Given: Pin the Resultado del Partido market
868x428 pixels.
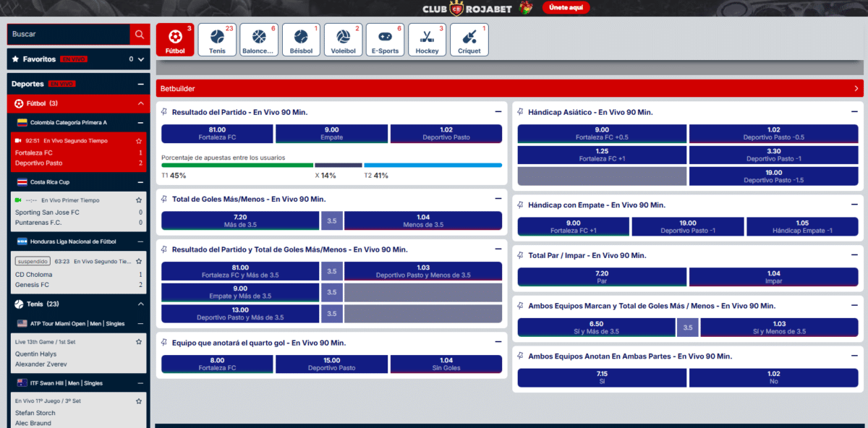Looking at the screenshot, I should click(165, 112).
